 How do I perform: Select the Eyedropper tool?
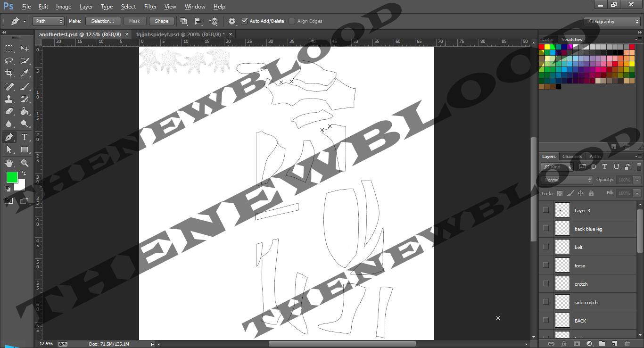[x=25, y=73]
